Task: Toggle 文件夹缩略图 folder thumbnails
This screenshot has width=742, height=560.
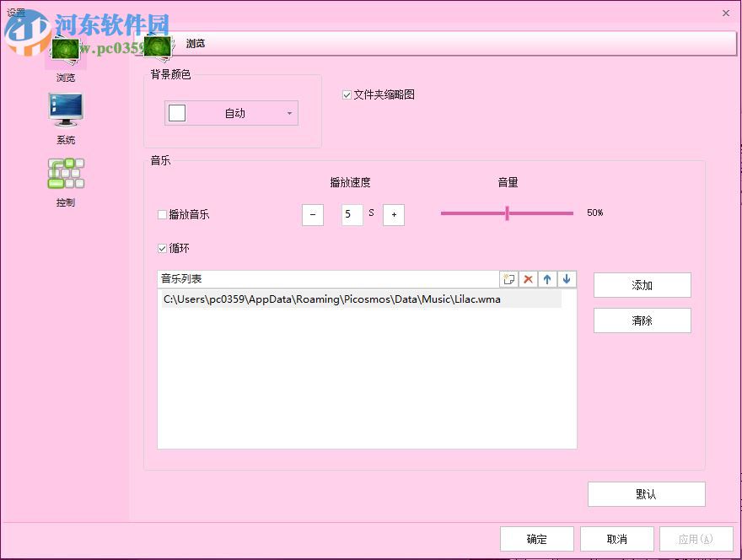Action: click(347, 94)
